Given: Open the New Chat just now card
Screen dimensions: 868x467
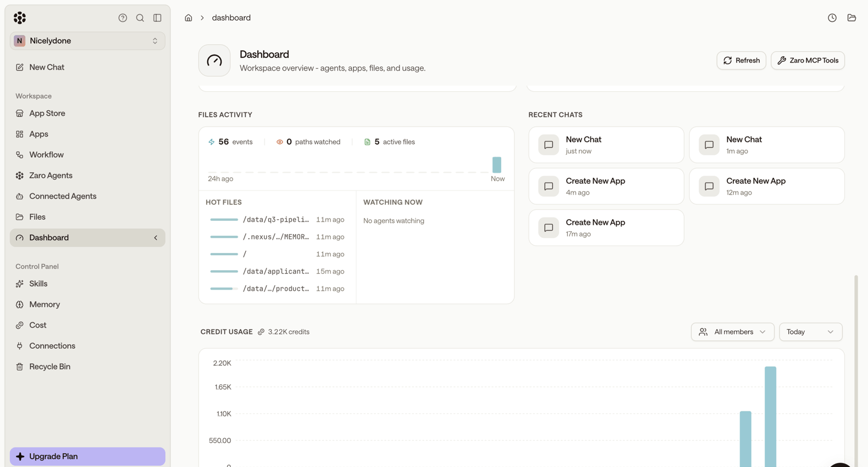Looking at the screenshot, I should [606, 145].
